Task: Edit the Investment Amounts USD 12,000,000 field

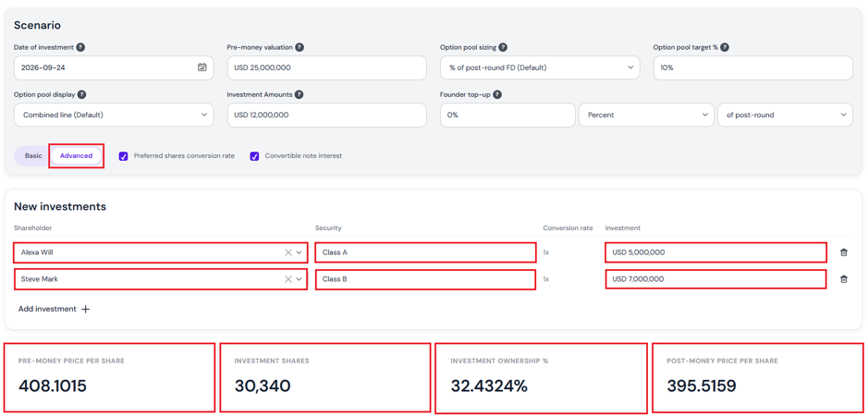Action: coord(326,116)
